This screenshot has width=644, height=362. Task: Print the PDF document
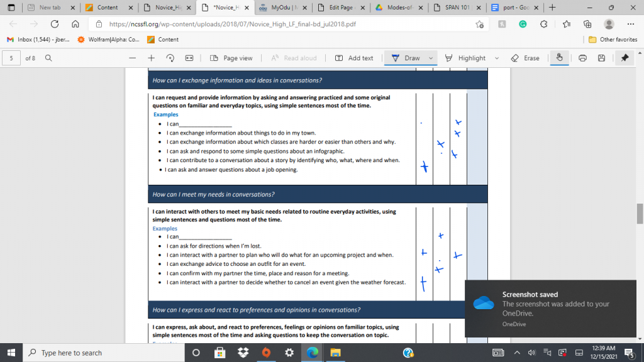click(582, 58)
